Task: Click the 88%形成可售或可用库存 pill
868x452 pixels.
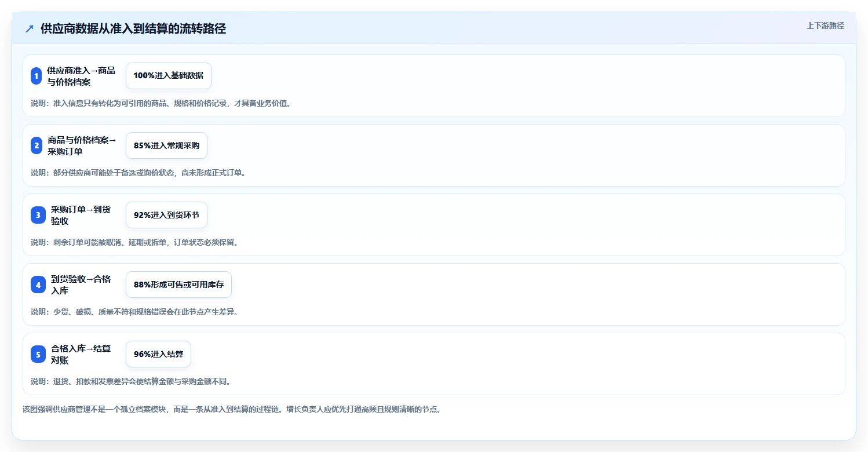Action: pyautogui.click(x=178, y=285)
